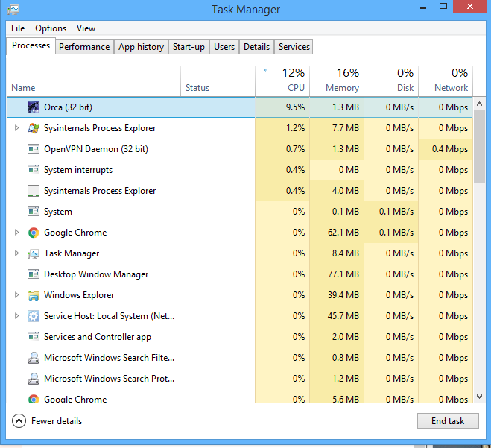Click the 45.7 MB memory value
The height and width of the screenshot is (448, 491).
[x=343, y=316]
